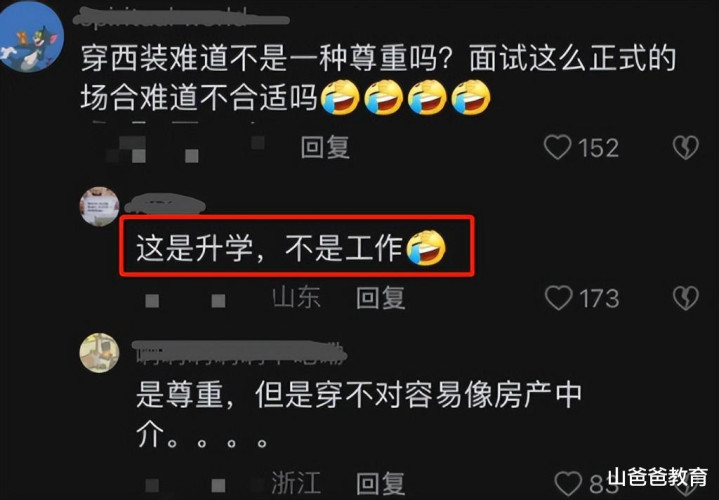Dislike the comment about wearing a suit
Screen dimensions: 719x500
(686, 148)
